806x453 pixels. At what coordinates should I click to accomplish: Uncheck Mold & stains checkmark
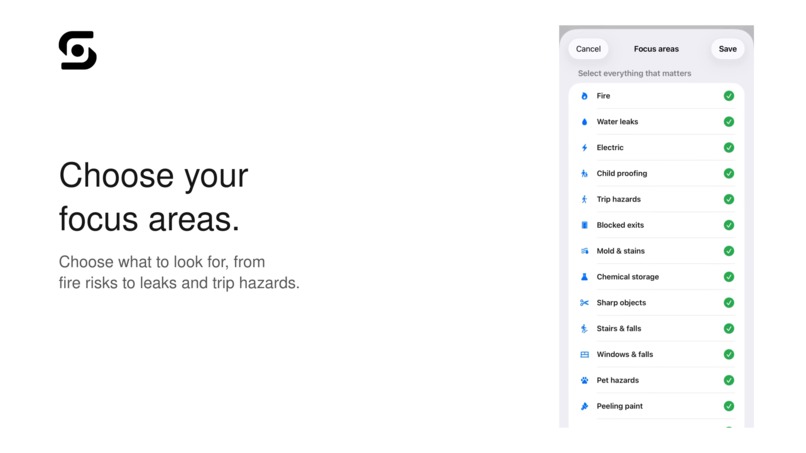click(728, 251)
